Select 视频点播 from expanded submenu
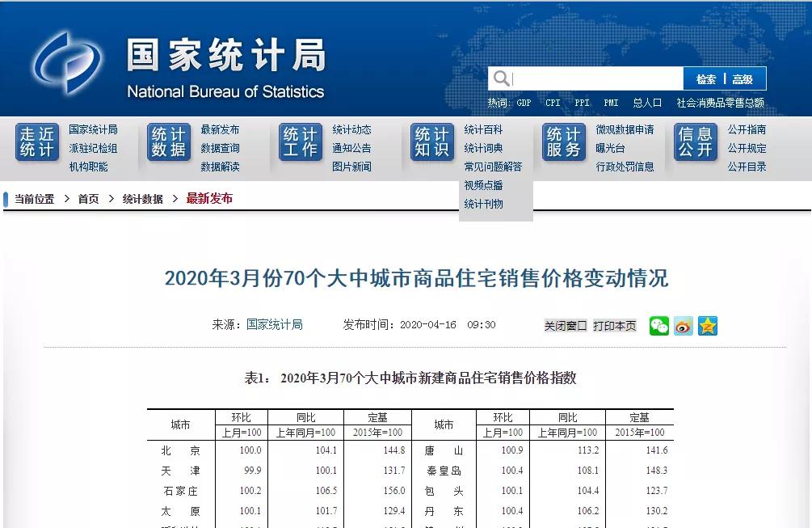Image resolution: width=812 pixels, height=528 pixels. pos(483,186)
